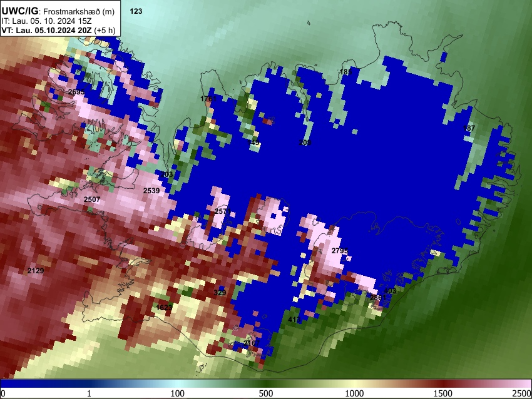Click the legend label '1500'

click(x=442, y=393)
